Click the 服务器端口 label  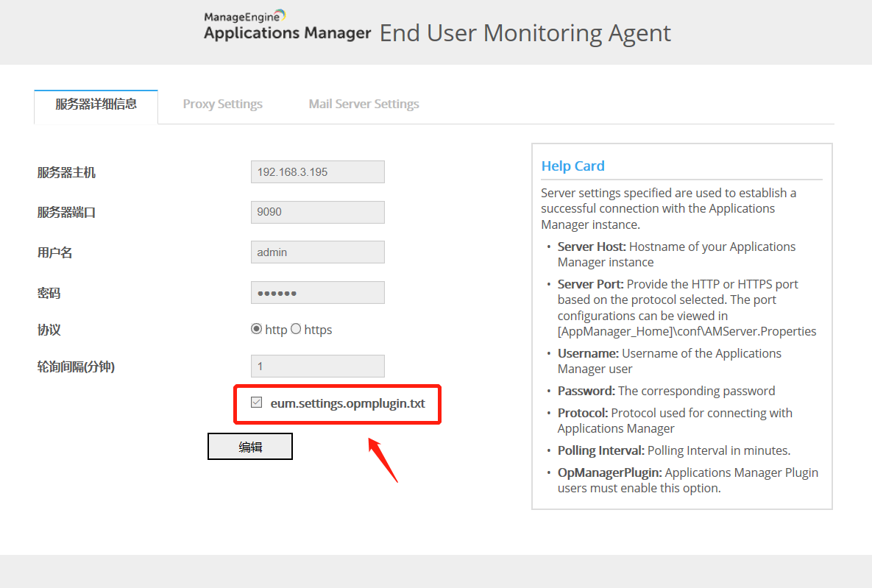[66, 213]
